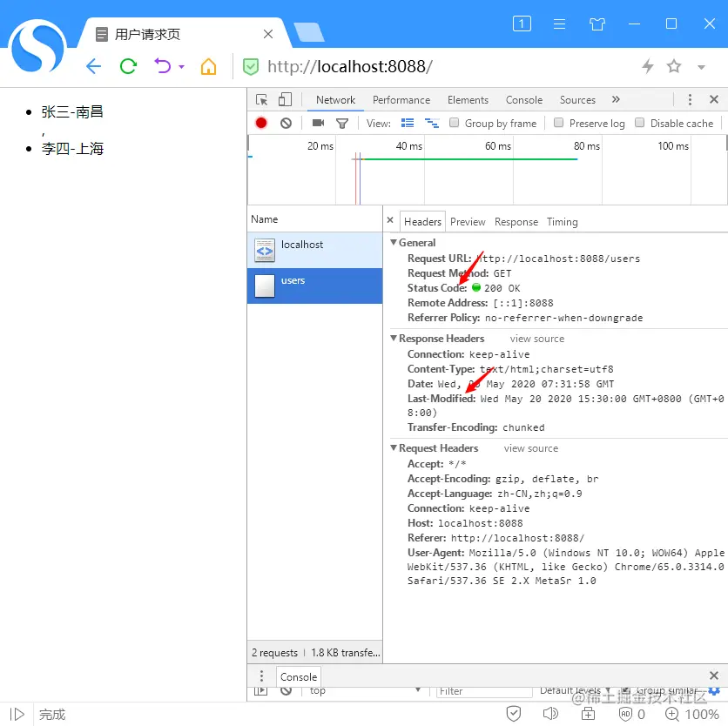Screen dimensions: 728x726
Task: Click the green request bar in timeline
Action: tap(470, 159)
